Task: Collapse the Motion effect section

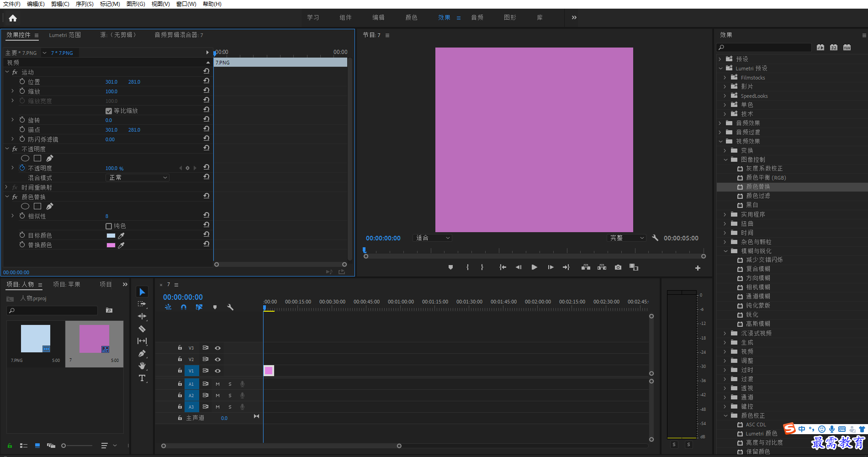Action: tap(7, 72)
